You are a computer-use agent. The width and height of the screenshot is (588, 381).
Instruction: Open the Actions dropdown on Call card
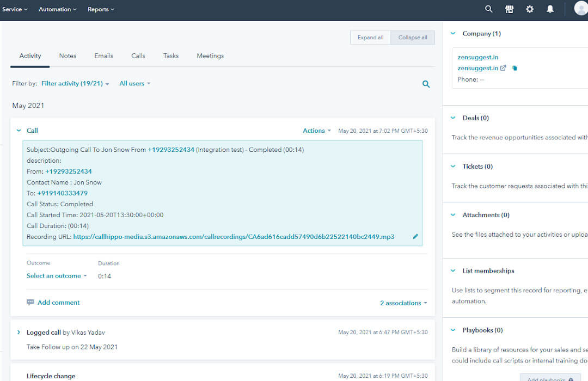coord(316,131)
